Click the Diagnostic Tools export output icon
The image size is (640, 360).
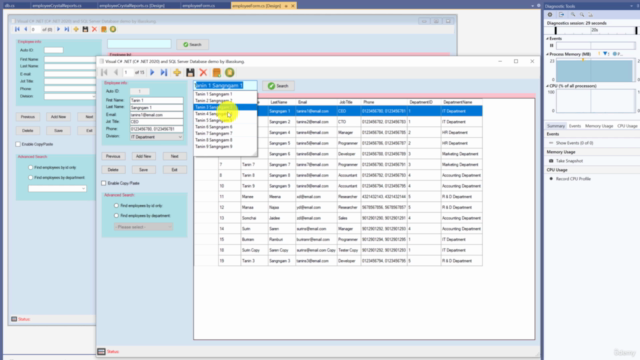[x=562, y=15]
